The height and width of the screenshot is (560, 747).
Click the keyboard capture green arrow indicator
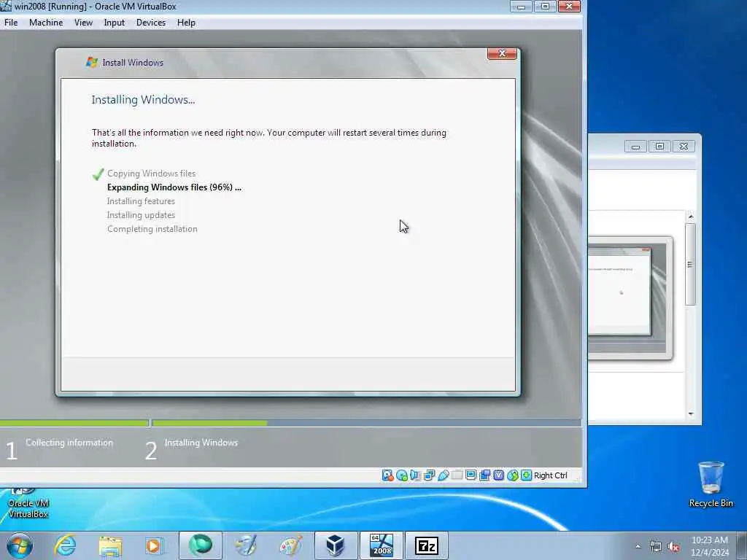pyautogui.click(x=526, y=475)
